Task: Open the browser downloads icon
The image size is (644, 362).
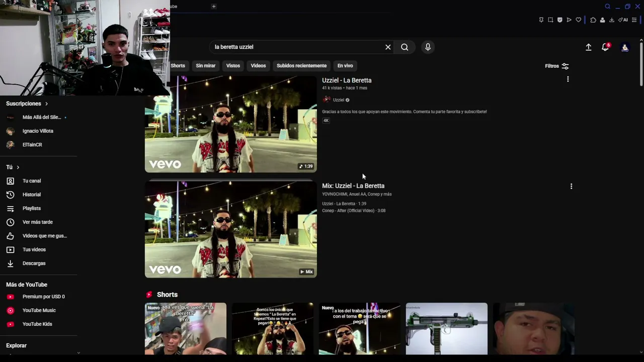Action: tap(612, 20)
